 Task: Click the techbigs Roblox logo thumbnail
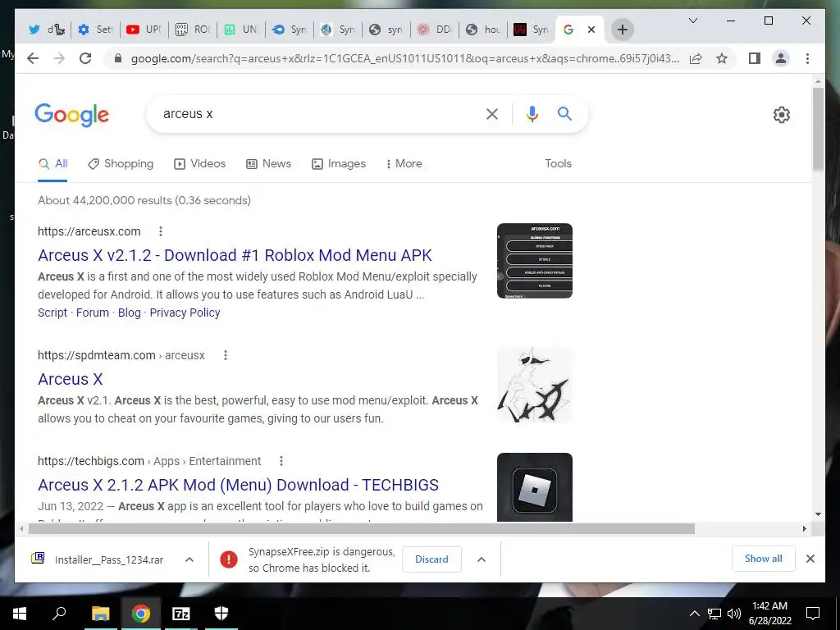(x=535, y=487)
